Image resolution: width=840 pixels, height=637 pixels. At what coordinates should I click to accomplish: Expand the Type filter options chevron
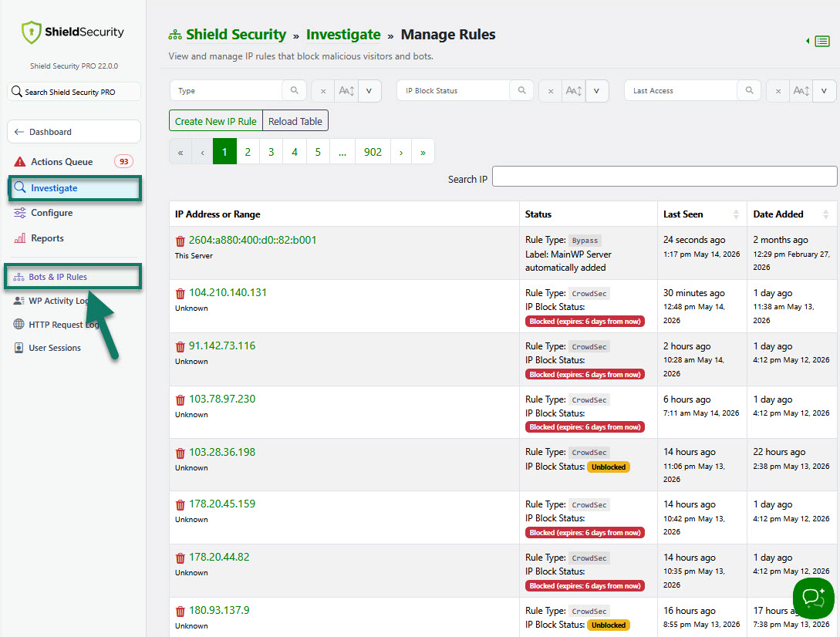(369, 91)
